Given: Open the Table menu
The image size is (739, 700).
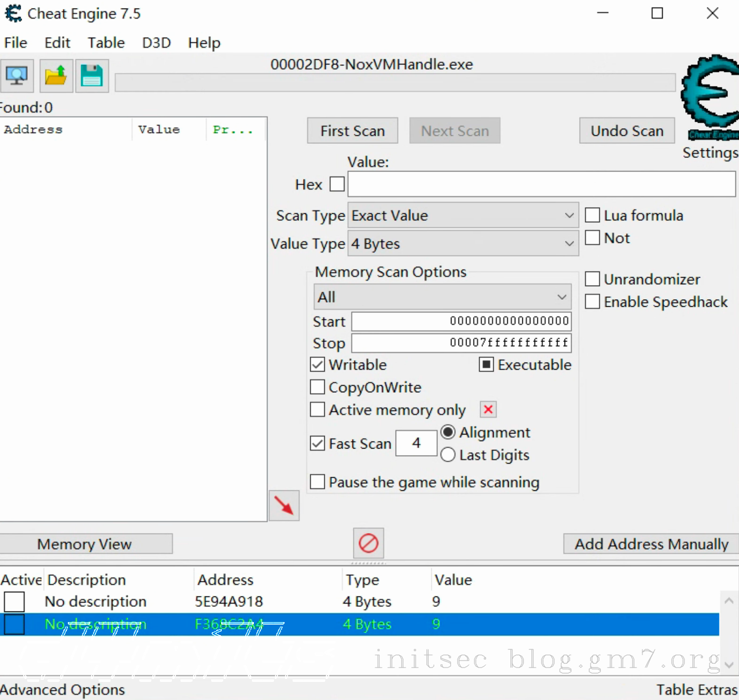Looking at the screenshot, I should pyautogui.click(x=106, y=43).
